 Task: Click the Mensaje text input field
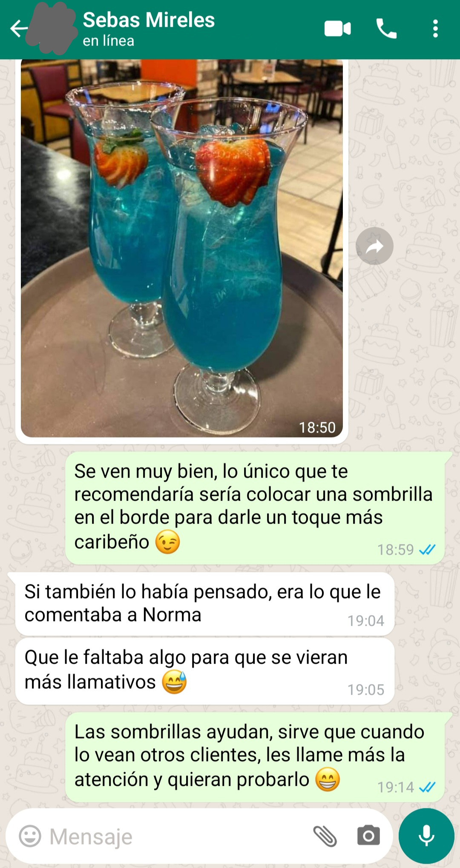(170, 836)
